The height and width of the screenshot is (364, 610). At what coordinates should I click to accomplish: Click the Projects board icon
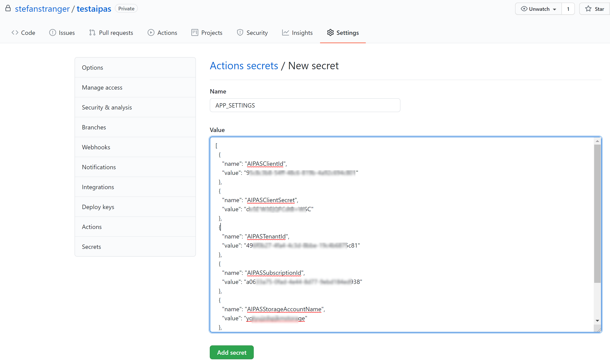(x=195, y=33)
